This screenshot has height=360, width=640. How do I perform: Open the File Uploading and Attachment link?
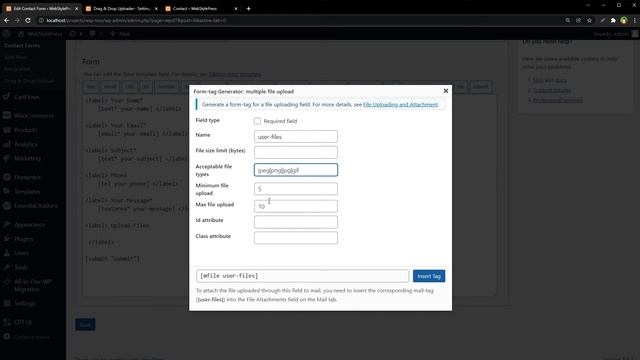coord(400,104)
